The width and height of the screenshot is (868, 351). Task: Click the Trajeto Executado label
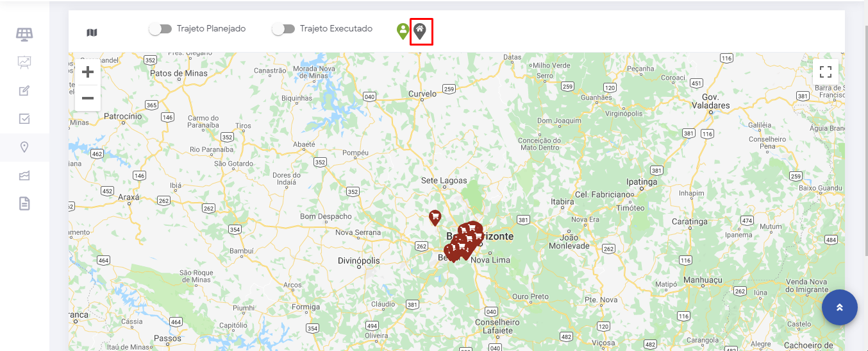(336, 29)
